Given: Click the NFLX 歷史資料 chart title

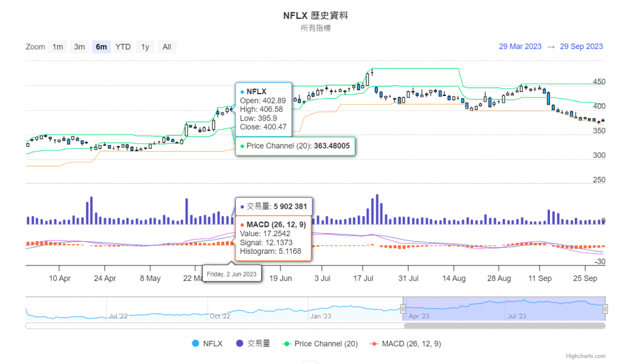Looking at the screenshot, I should click(x=315, y=15).
